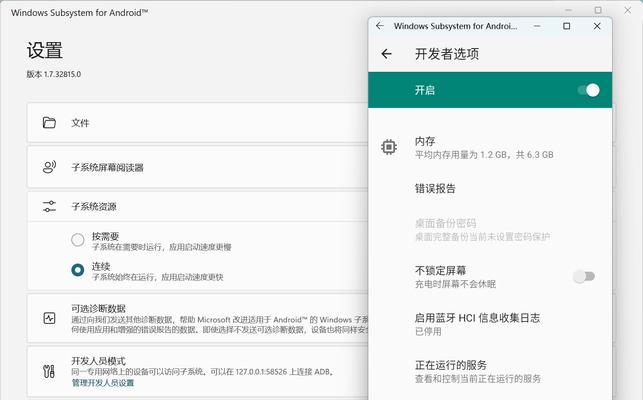Maximize the developer options window
This screenshot has width=643, height=400.
(x=567, y=26)
